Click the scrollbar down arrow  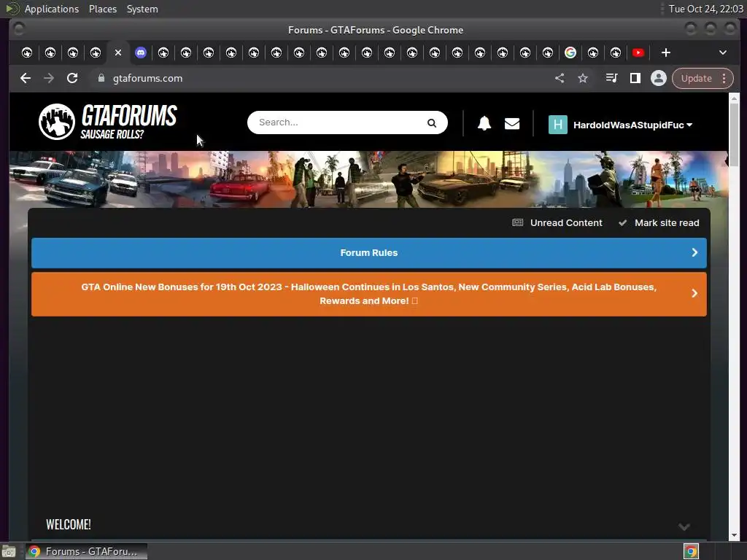point(734,536)
